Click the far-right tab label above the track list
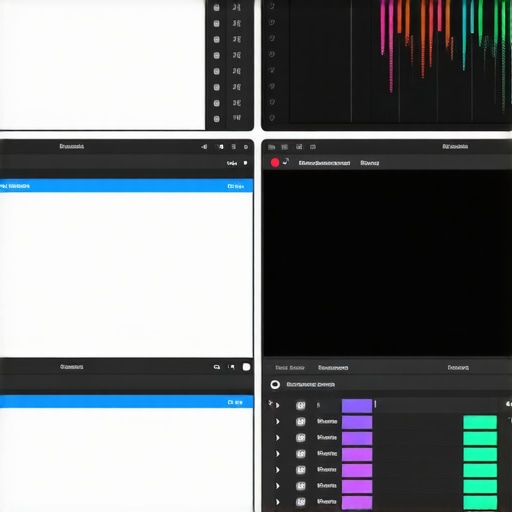Viewport: 512px width, 512px height. pos(458,367)
